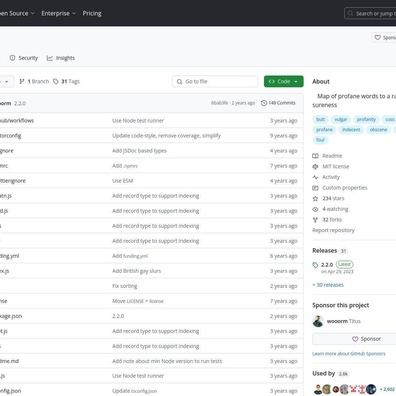The width and height of the screenshot is (396, 396).
Task: Open the butt topic tag
Action: (x=321, y=119)
